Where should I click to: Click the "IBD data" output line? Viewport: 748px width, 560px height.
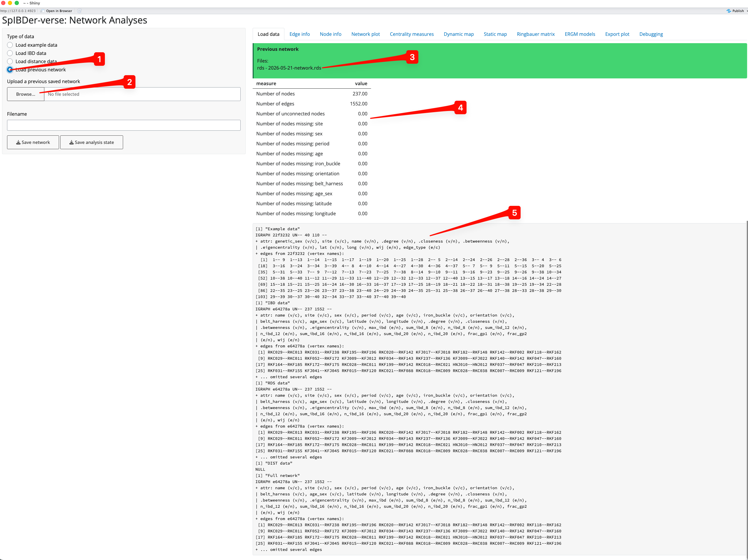pyautogui.click(x=273, y=303)
